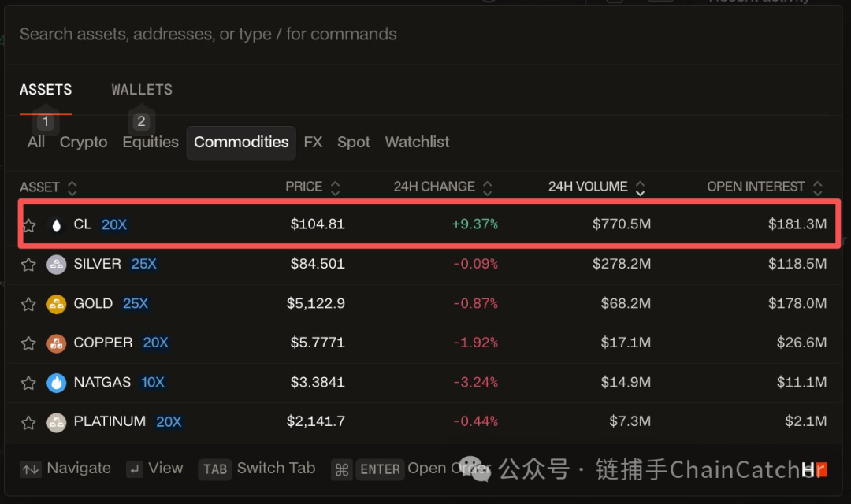Click the ENTER key hint
This screenshot has height=504, width=851.
pyautogui.click(x=380, y=469)
